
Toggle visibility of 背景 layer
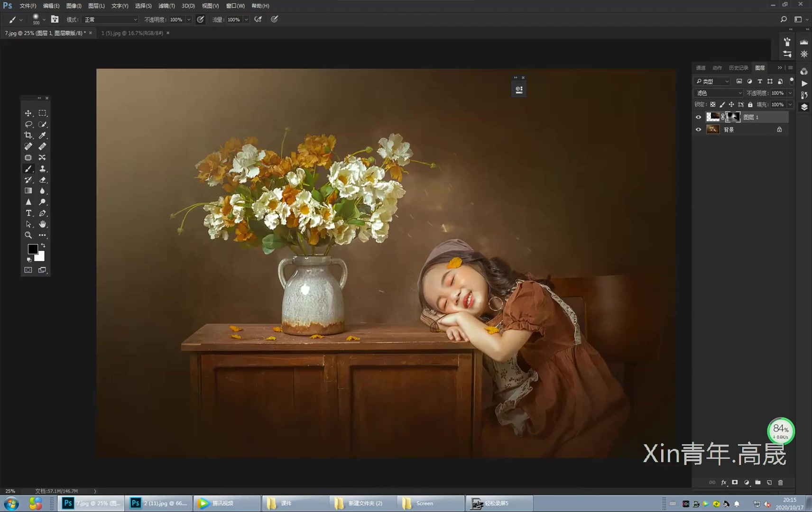[698, 129]
